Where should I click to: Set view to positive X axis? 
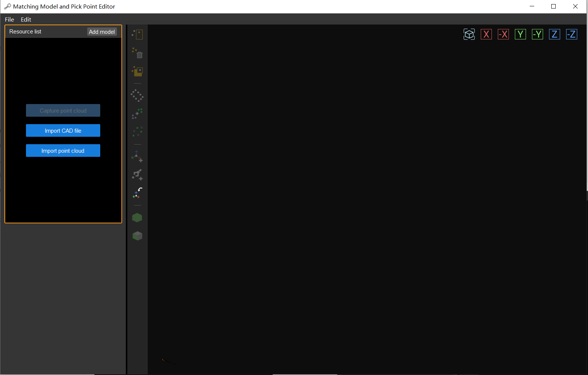click(x=486, y=34)
